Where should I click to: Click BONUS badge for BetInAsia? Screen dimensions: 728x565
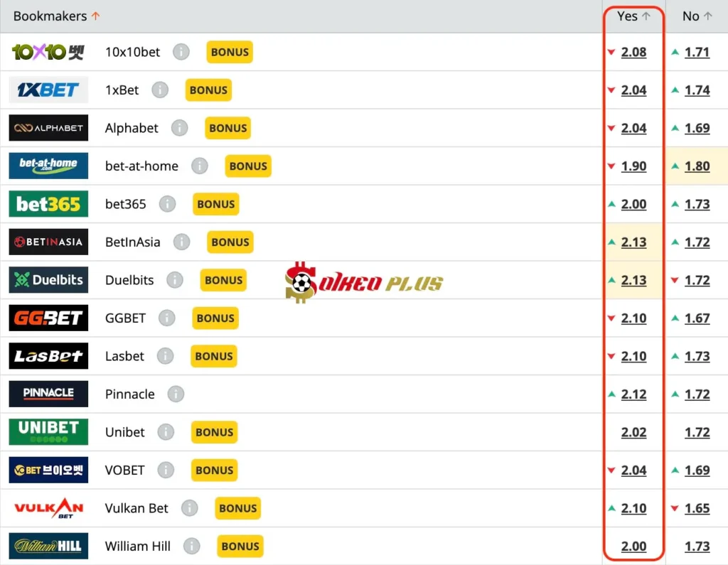point(230,242)
